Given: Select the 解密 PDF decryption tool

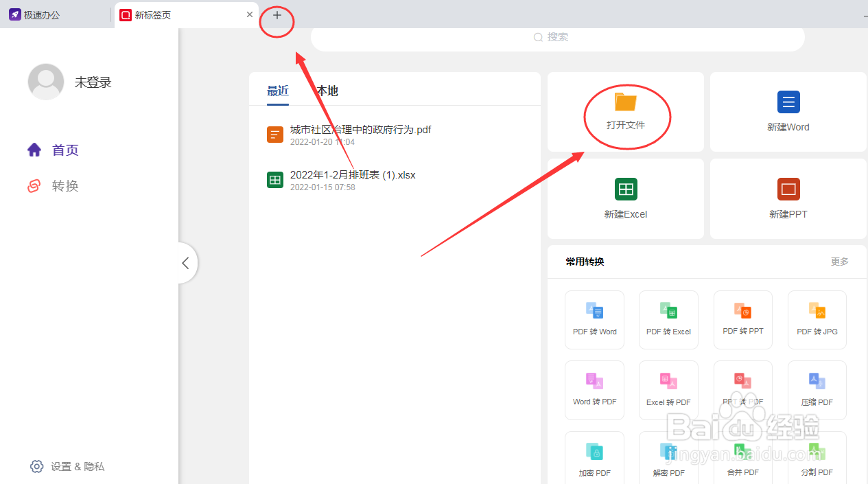Looking at the screenshot, I should pyautogui.click(x=668, y=457).
